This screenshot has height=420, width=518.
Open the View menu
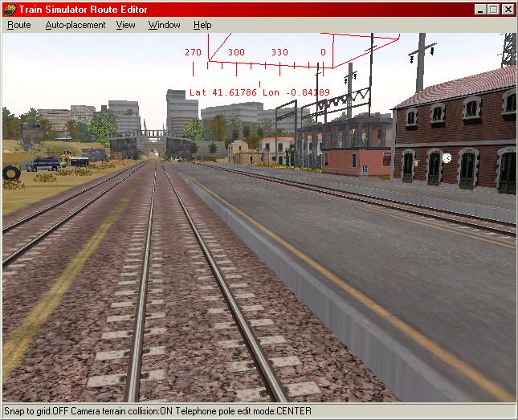click(x=125, y=25)
